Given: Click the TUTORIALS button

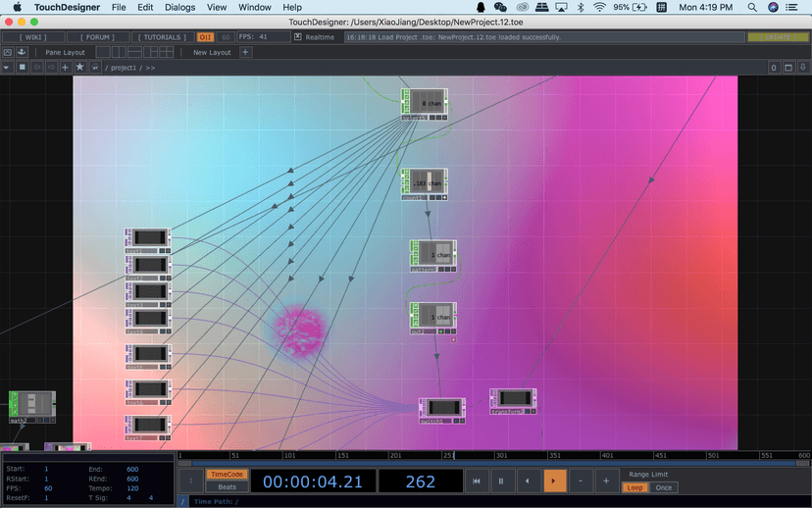Looking at the screenshot, I should point(162,37).
